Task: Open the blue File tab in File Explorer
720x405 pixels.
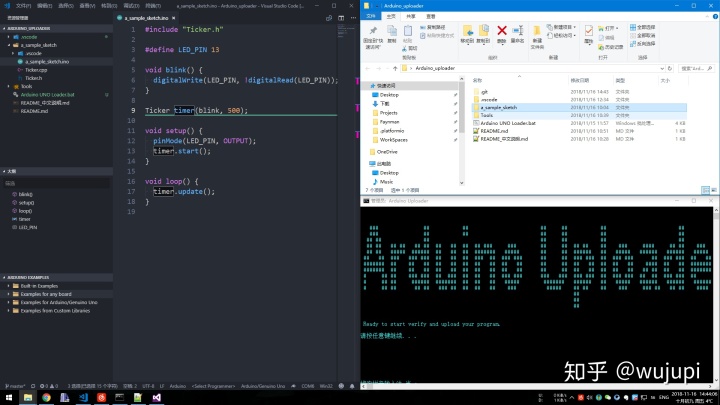Action: 371,17
